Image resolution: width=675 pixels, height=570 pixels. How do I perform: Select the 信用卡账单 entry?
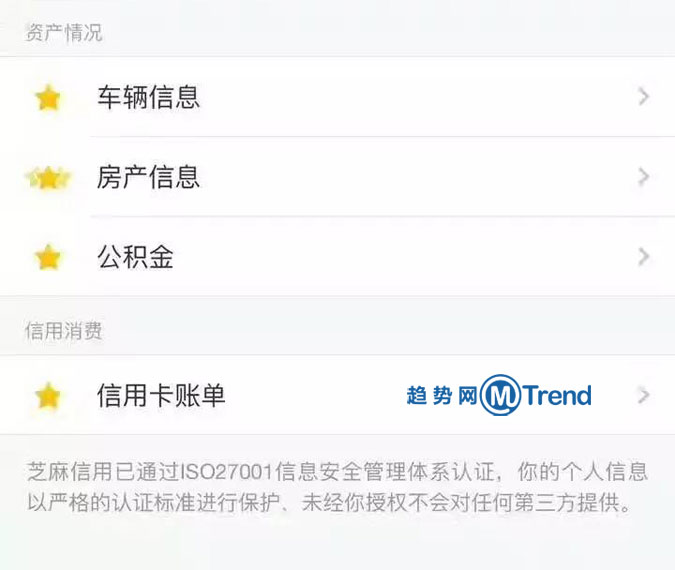tap(338, 395)
